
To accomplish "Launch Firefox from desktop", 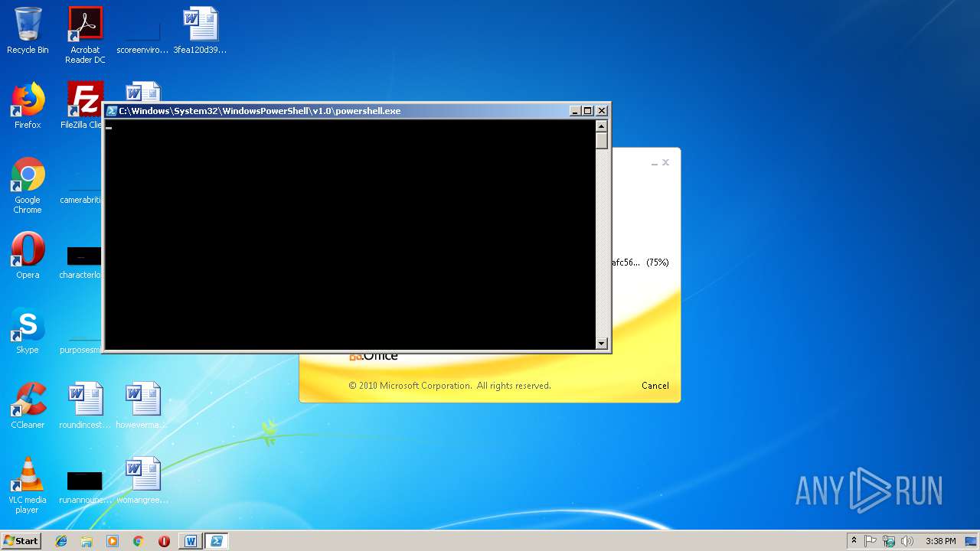I will click(28, 106).
